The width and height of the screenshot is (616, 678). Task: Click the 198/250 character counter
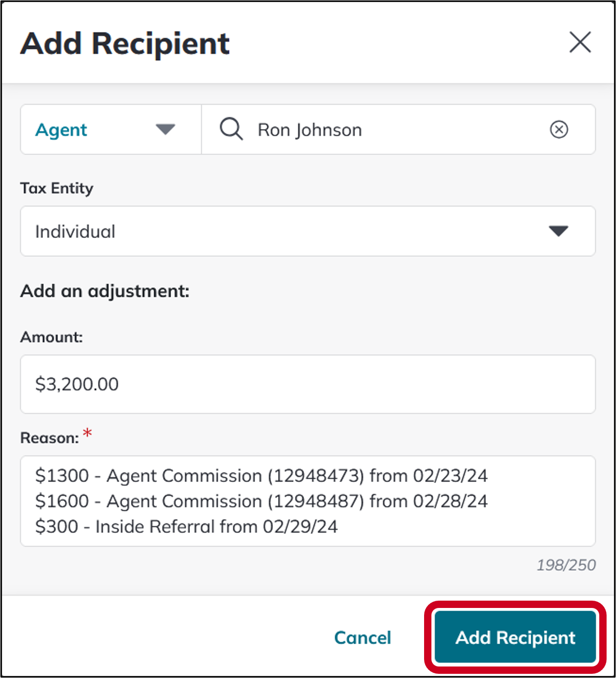[x=566, y=565]
